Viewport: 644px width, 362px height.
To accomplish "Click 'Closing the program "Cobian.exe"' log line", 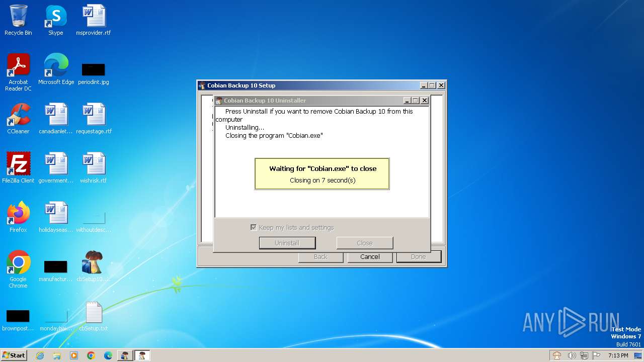I will tap(274, 136).
